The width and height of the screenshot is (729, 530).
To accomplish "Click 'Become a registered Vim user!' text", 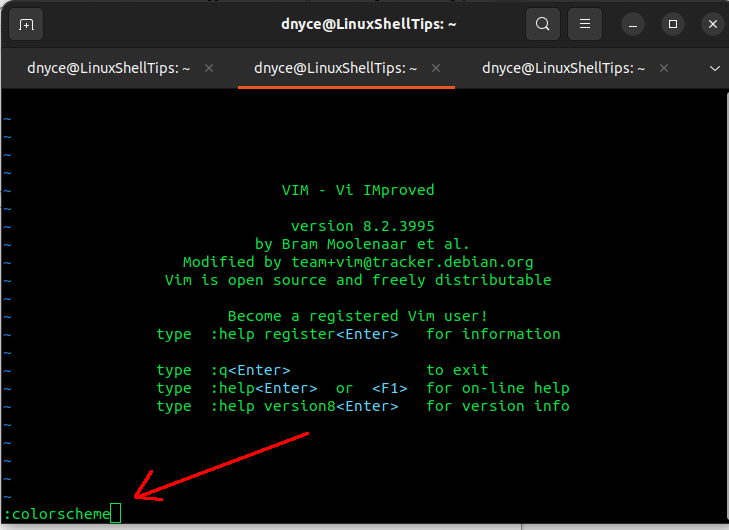I will click(358, 316).
